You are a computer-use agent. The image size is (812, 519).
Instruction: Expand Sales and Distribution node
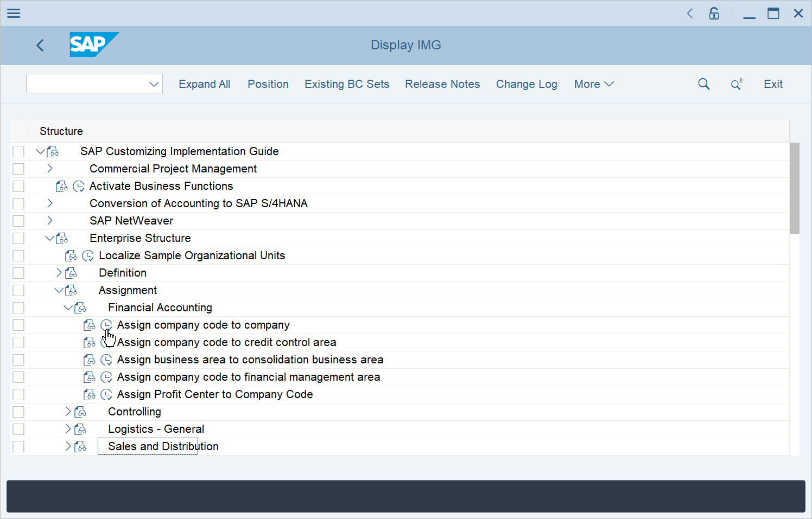pos(68,446)
